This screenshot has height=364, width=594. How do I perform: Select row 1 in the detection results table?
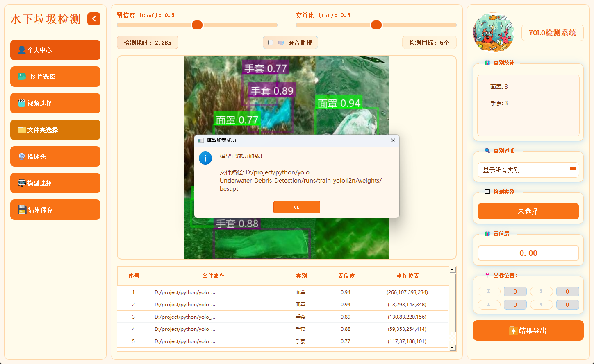(x=287, y=292)
